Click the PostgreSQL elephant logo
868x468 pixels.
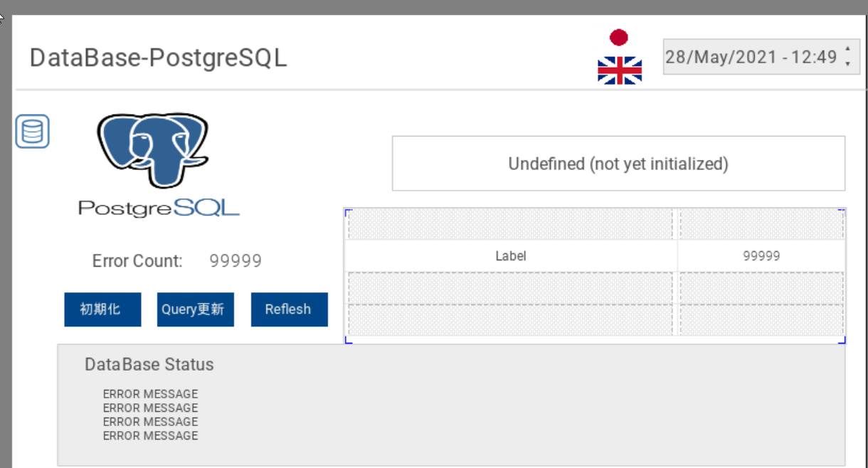[x=152, y=150]
